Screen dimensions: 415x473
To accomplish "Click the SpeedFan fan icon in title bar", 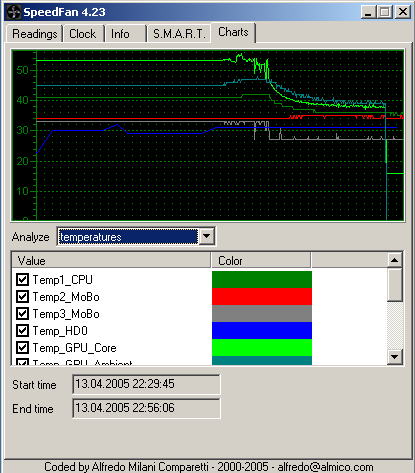I will (x=14, y=12).
